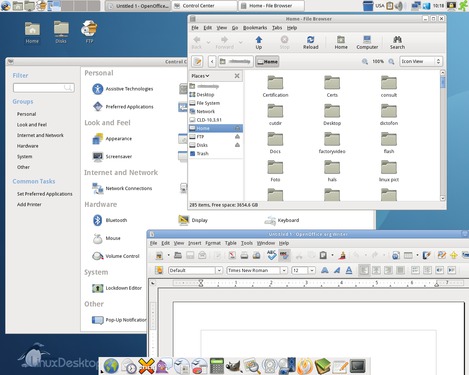
Task: Open paragraph style Default dropdown
Action: (x=219, y=270)
